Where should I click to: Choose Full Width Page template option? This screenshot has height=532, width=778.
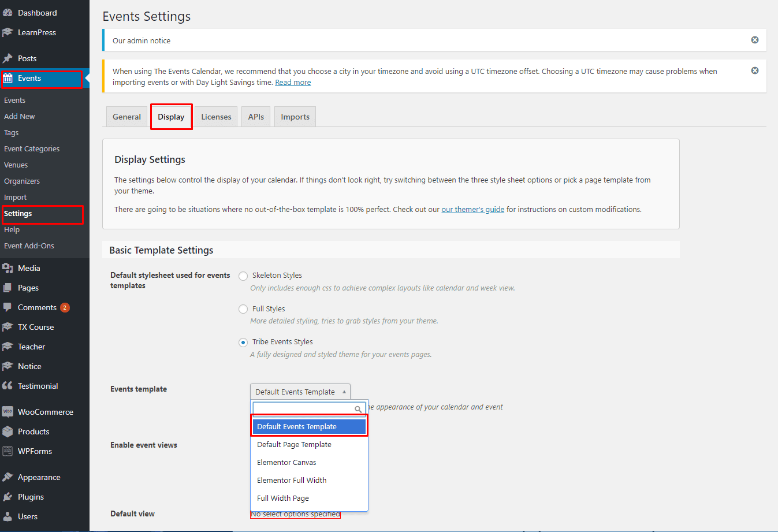tap(283, 498)
